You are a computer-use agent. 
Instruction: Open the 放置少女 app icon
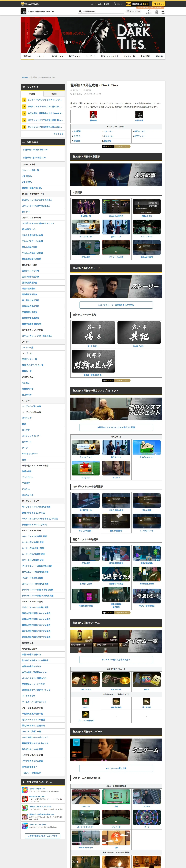click(25, 817)
